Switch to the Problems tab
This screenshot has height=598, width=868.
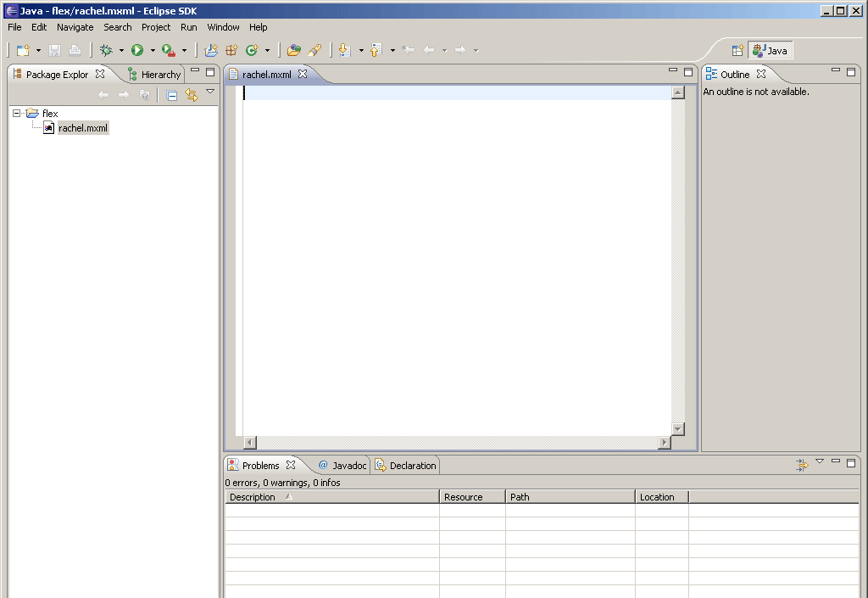(260, 466)
